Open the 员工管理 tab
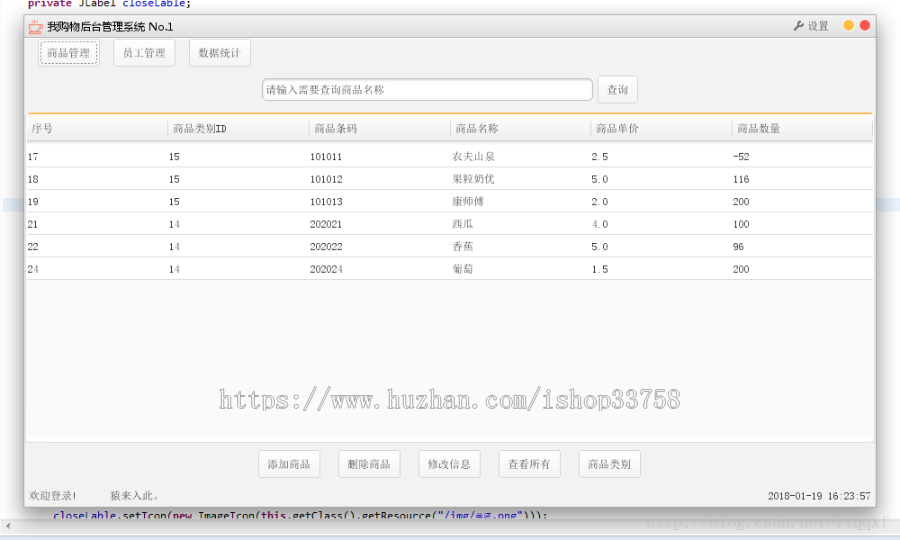Image resolution: width=900 pixels, height=540 pixels. coord(144,53)
